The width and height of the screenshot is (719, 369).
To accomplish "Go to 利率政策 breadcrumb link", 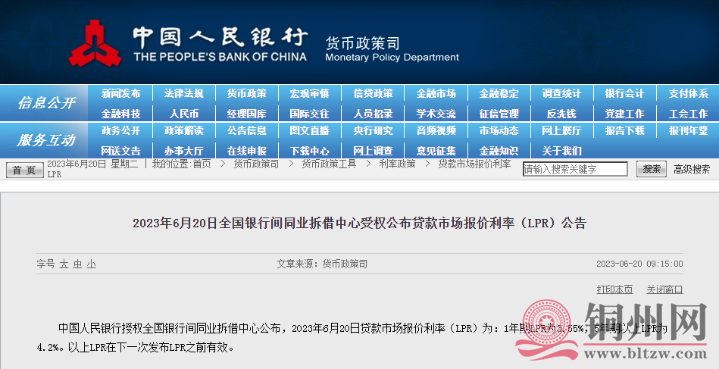I will click(x=397, y=164).
